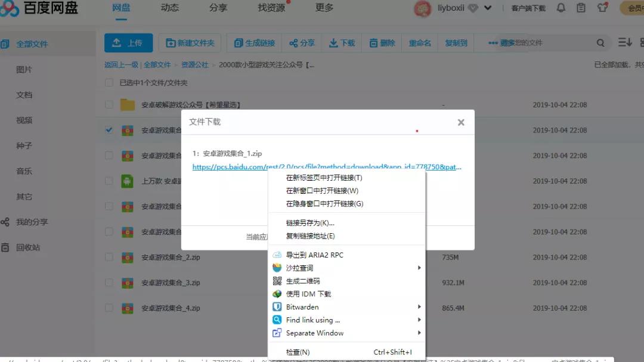Close the 文件下载 download dialog
Viewport: 644px width, 362px height.
point(461,122)
